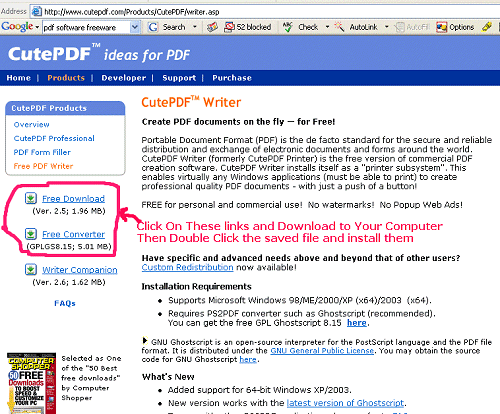Open the Overview sidebar link
Viewport: 500px width, 414px height.
[32, 125]
